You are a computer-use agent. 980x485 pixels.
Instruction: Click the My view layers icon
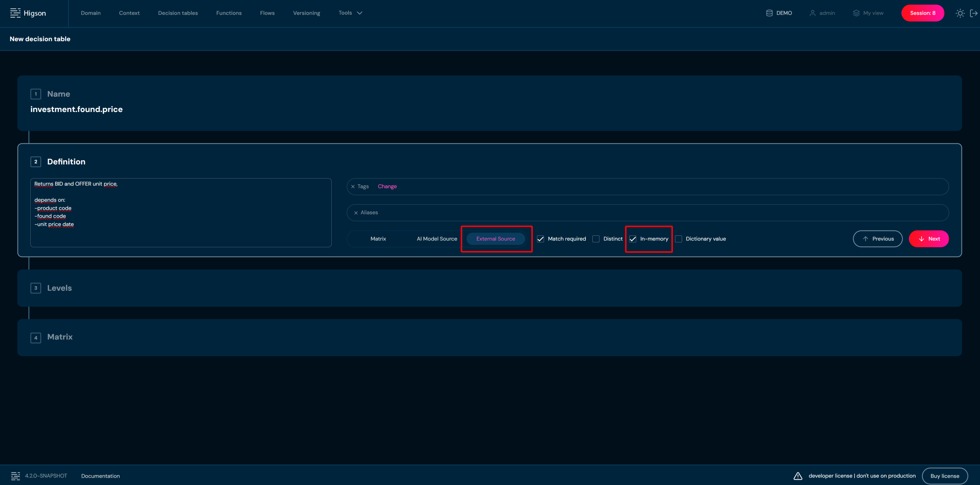[856, 13]
